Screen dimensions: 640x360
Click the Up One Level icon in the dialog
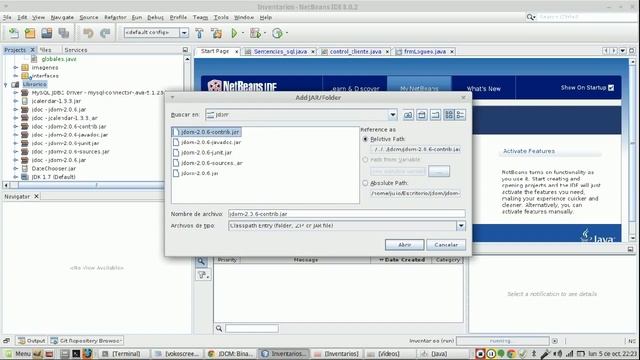click(x=408, y=115)
